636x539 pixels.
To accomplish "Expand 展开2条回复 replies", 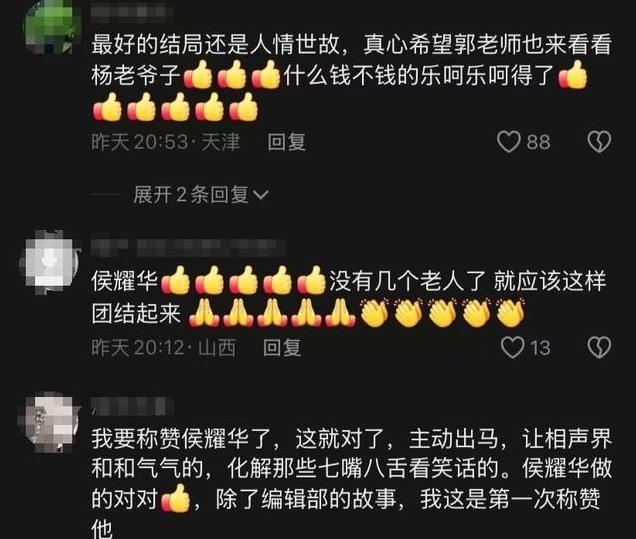I will pos(191,195).
